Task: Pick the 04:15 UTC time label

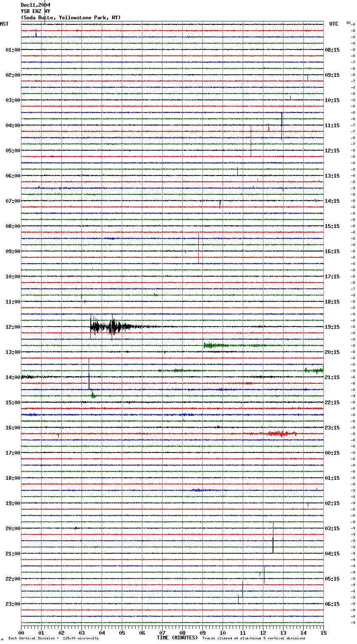Action: tap(332, 554)
